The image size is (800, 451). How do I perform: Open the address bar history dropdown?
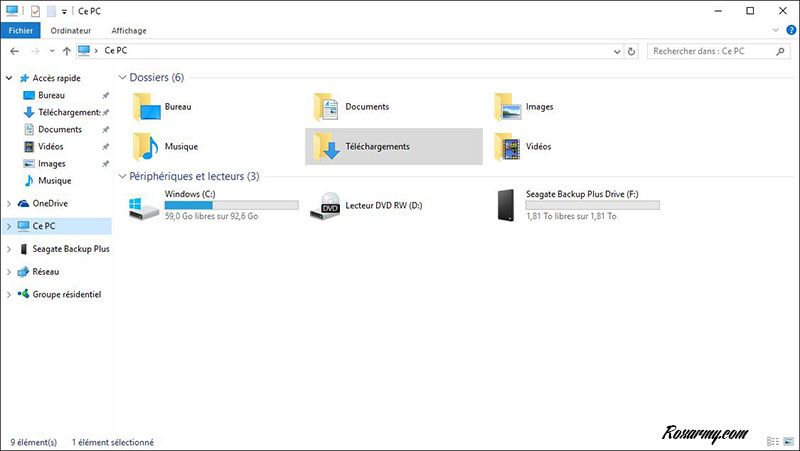[x=615, y=50]
